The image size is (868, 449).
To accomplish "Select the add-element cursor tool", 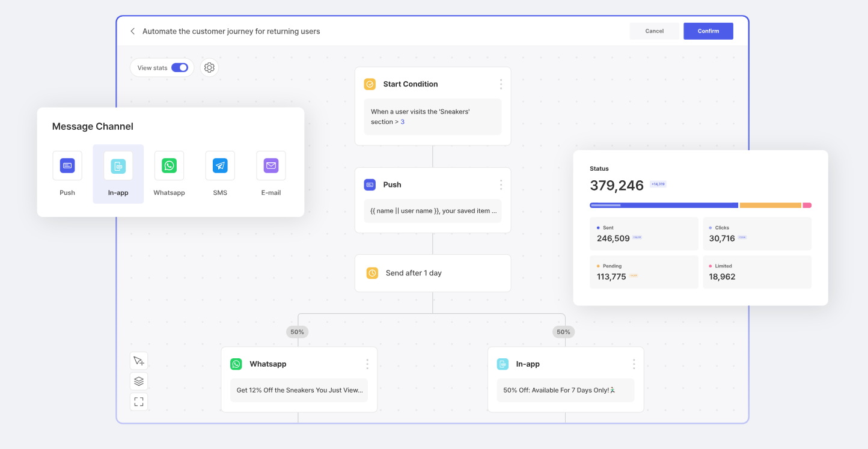I will [138, 360].
